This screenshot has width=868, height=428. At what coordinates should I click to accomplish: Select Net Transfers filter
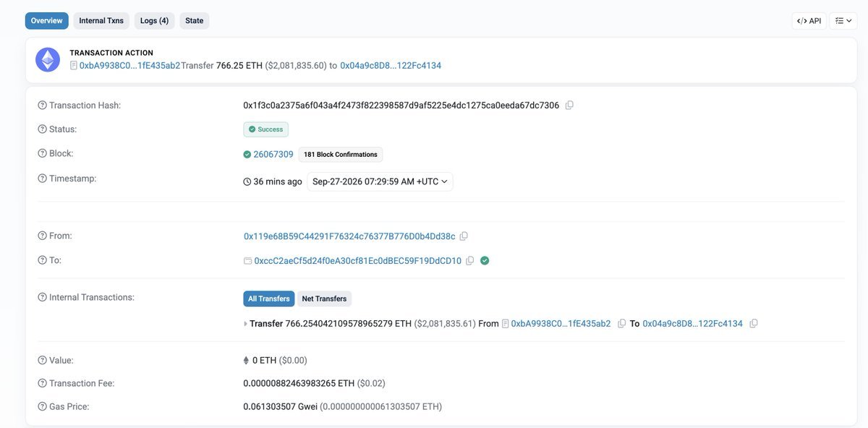click(x=324, y=299)
